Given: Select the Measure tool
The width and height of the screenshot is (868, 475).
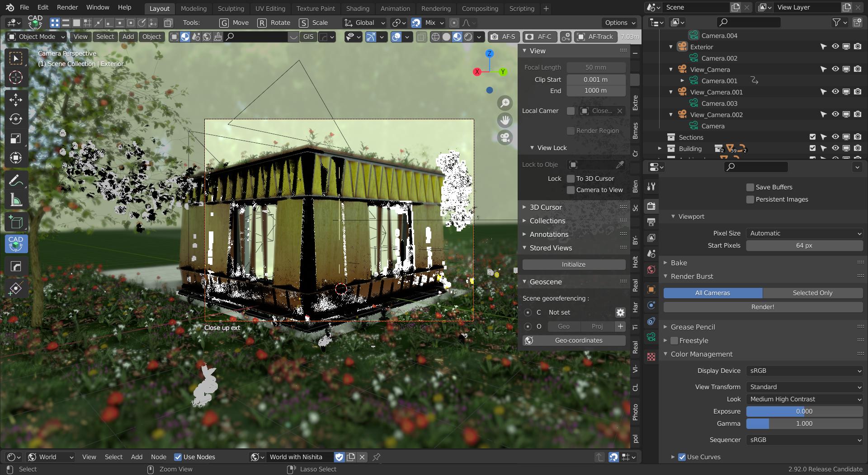Looking at the screenshot, I should pos(16,199).
